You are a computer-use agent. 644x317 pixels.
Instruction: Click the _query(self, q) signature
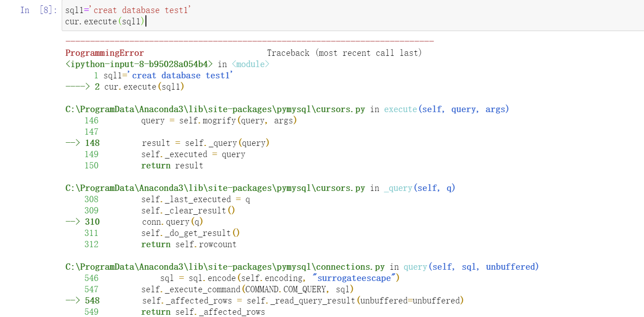coord(420,188)
